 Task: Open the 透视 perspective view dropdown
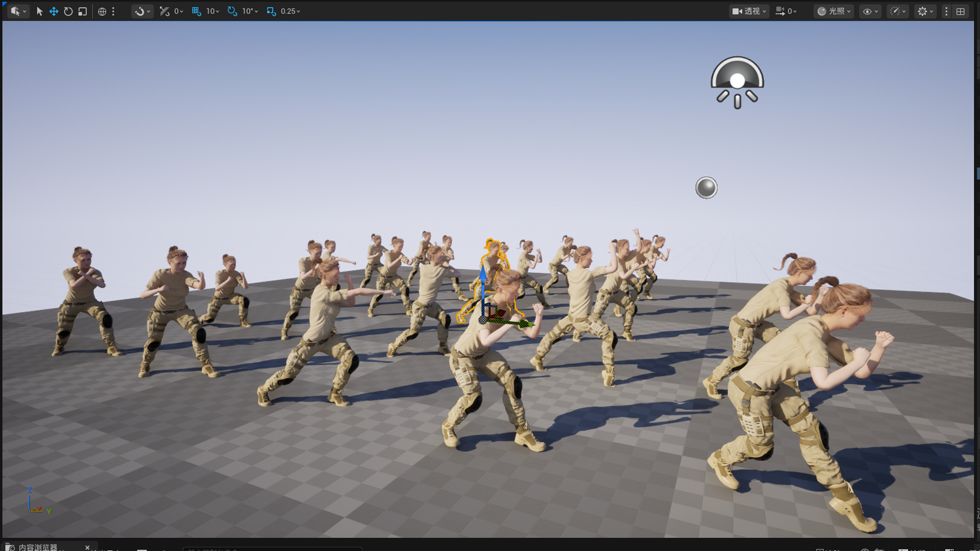(x=749, y=11)
